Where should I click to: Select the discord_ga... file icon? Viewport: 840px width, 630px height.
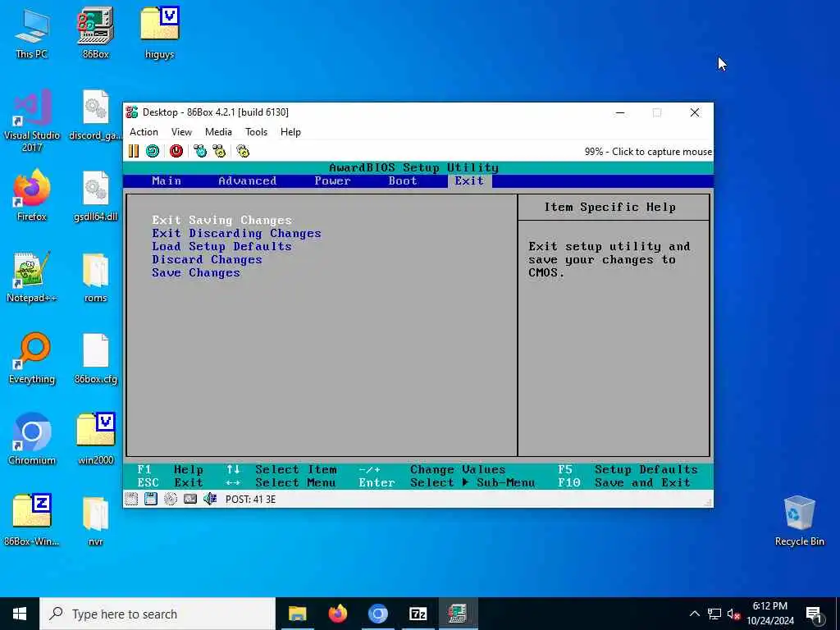[95, 115]
